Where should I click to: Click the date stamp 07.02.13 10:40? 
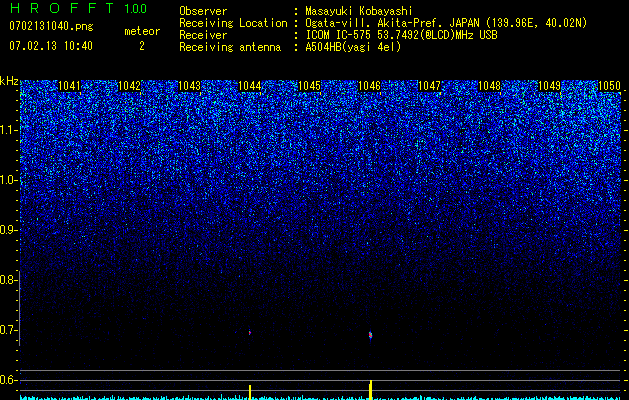[x=51, y=46]
